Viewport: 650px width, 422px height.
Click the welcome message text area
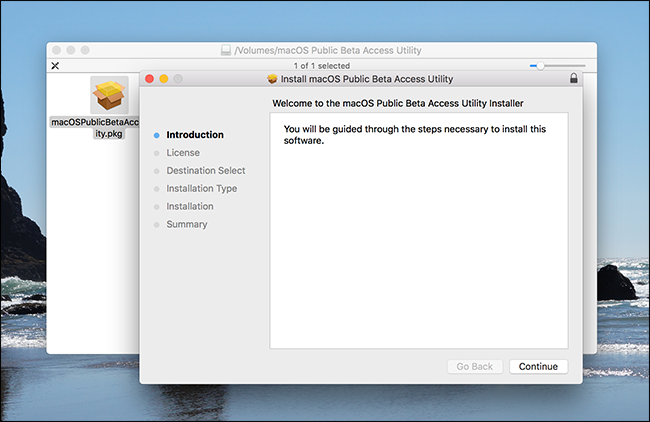tap(419, 230)
